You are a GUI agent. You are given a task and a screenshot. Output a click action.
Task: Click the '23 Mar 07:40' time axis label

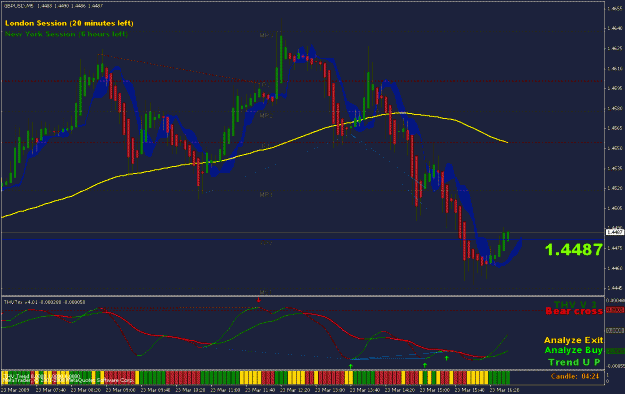[50, 390]
